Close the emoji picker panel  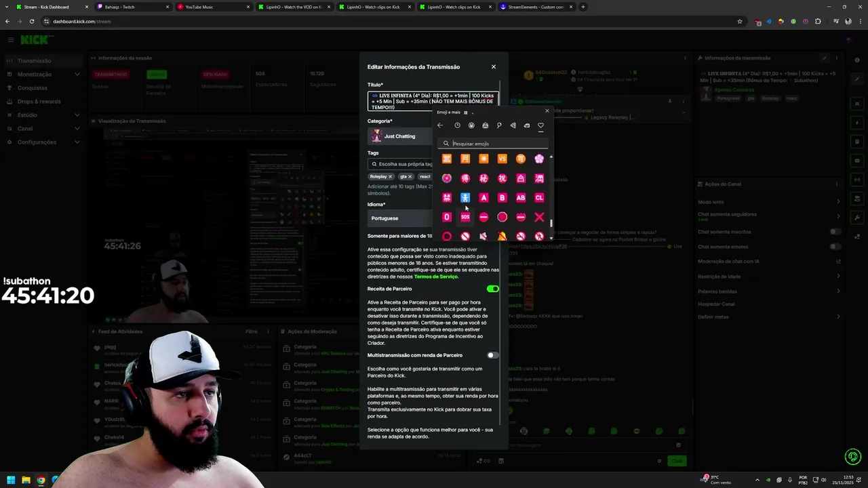[x=547, y=111]
